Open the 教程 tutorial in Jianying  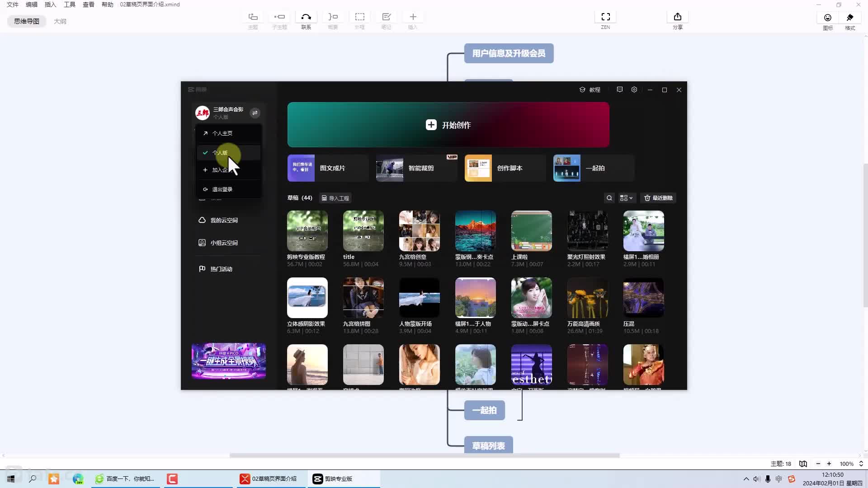(x=590, y=90)
